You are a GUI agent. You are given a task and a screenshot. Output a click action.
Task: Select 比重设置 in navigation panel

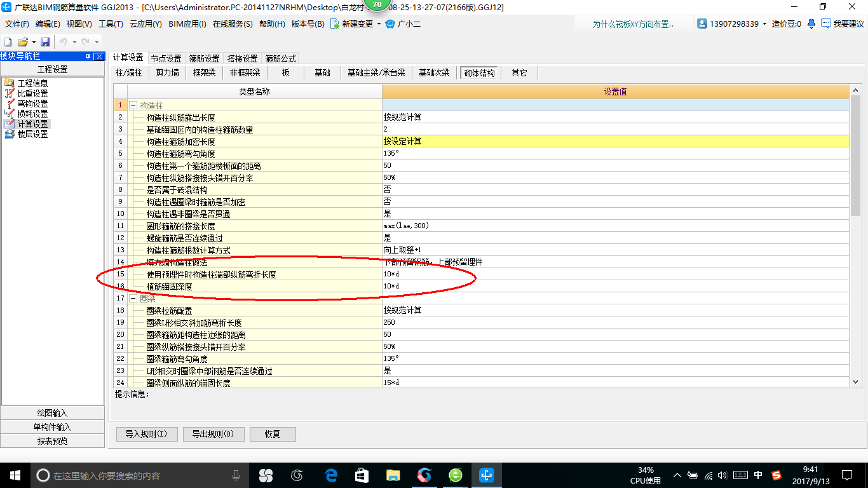pyautogui.click(x=26, y=93)
